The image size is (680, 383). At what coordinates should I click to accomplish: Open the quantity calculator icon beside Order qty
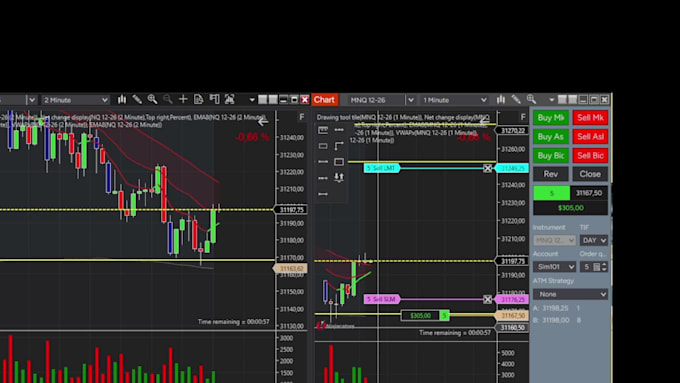tap(597, 267)
